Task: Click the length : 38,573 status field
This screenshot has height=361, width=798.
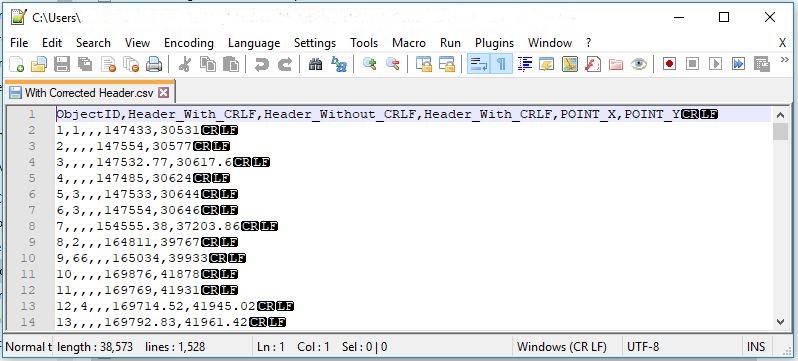Action: point(95,347)
